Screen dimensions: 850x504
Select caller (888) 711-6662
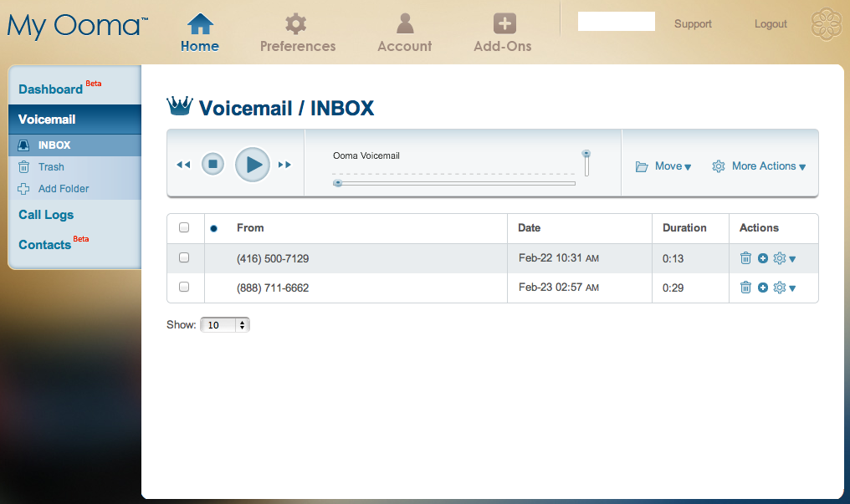coord(273,288)
